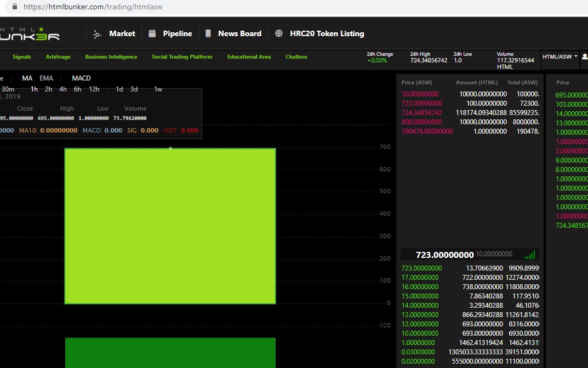
Task: Click sell order priced 190478.00000000
Action: [470, 131]
